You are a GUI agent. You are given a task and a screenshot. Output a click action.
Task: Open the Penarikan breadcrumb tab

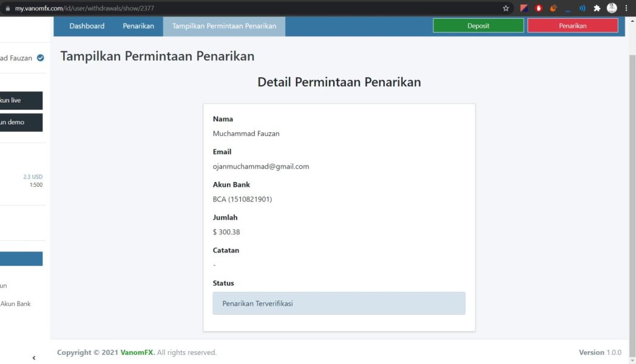coord(138,26)
